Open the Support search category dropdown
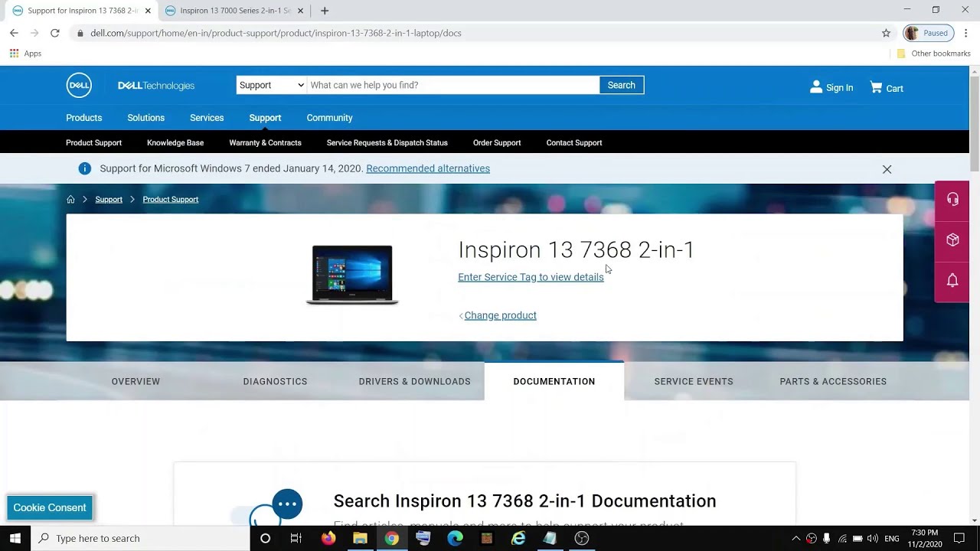This screenshot has height=551, width=980. click(271, 85)
